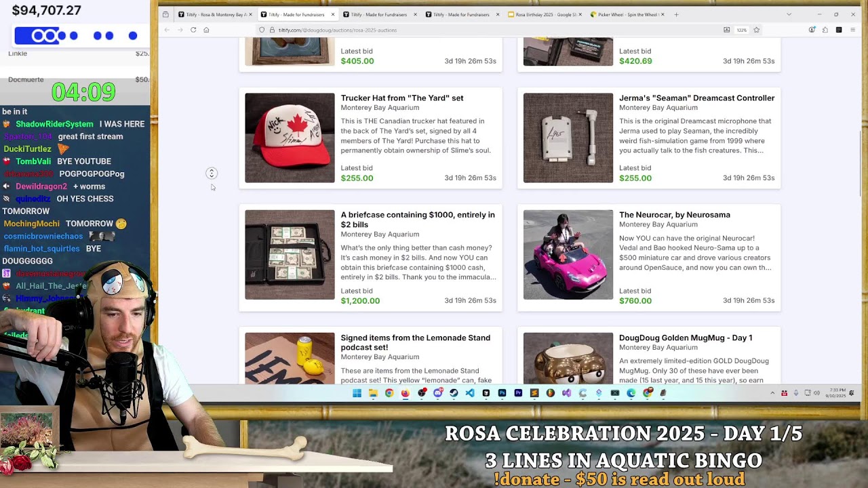
Task: Click the auto-scroll circle indicator on page
Action: (x=212, y=174)
